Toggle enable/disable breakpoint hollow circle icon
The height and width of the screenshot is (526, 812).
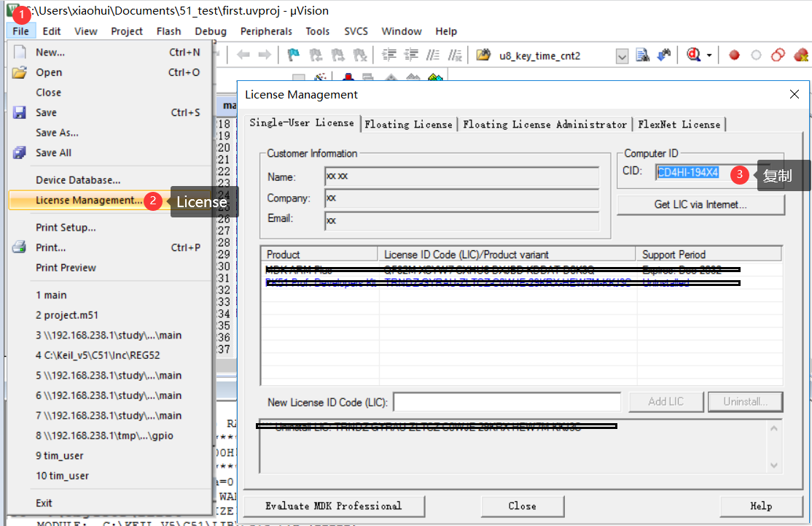[x=756, y=55]
